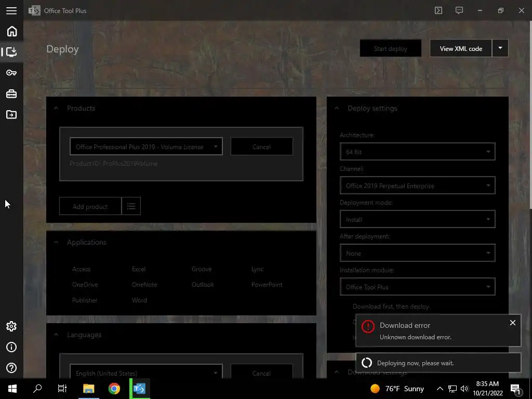
Task: Collapse the Applications section
Action: 56,242
